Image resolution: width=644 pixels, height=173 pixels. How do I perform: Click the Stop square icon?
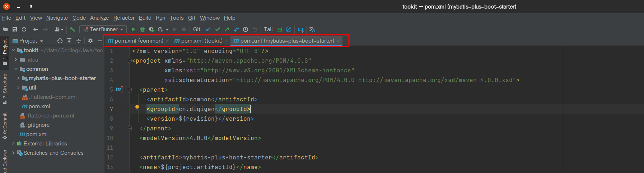coord(184,29)
